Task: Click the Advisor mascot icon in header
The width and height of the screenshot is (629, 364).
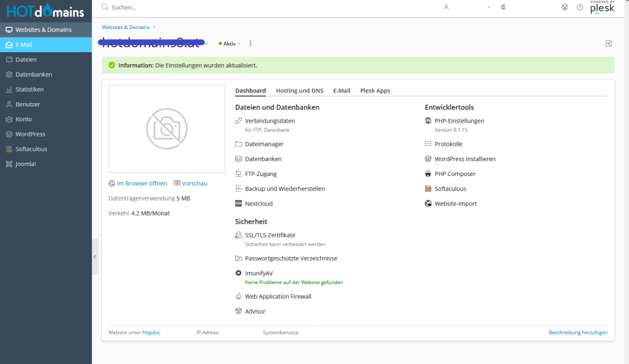Action: tap(564, 8)
